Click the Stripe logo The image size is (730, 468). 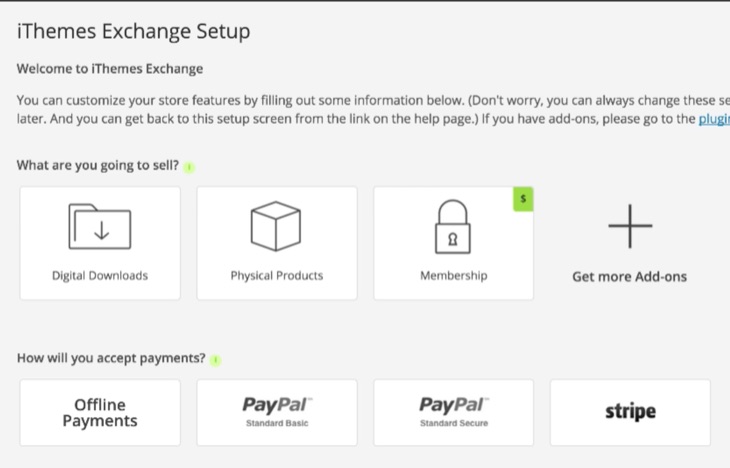(630, 412)
